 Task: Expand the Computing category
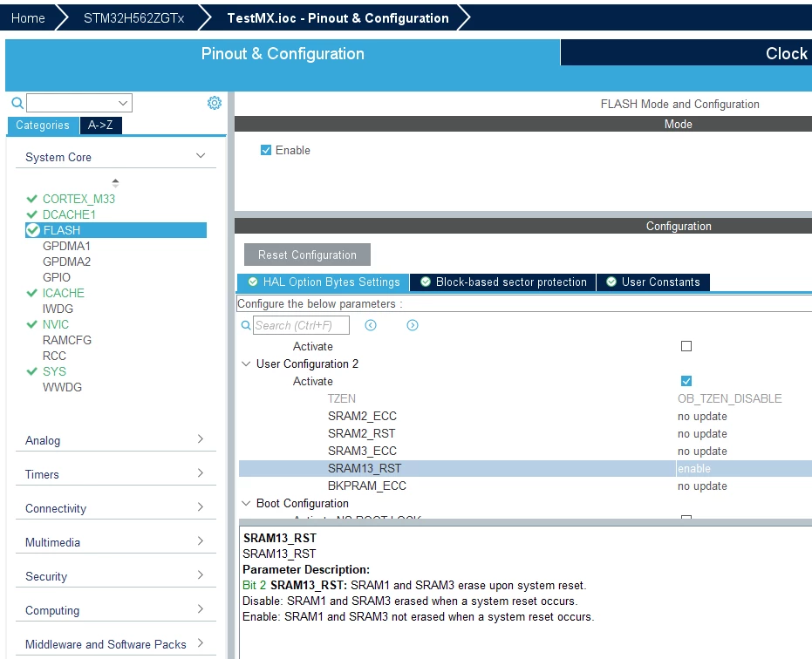tap(201, 609)
